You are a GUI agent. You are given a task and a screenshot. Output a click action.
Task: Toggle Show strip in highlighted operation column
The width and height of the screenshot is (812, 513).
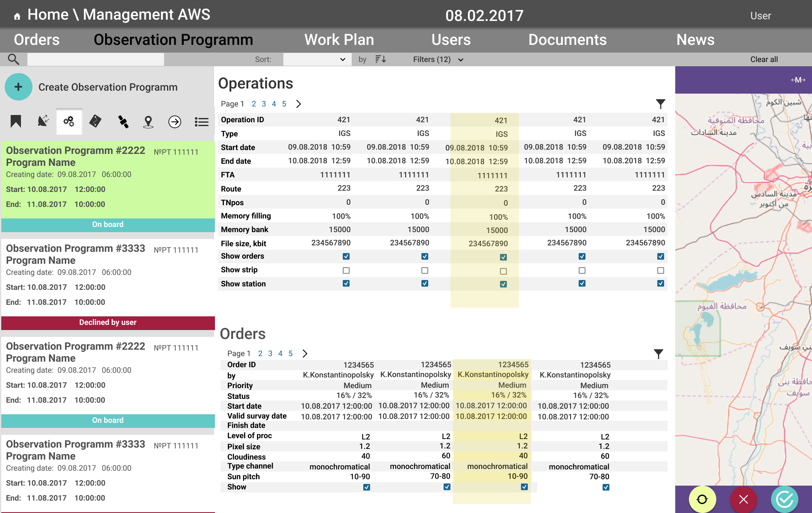[x=503, y=271]
